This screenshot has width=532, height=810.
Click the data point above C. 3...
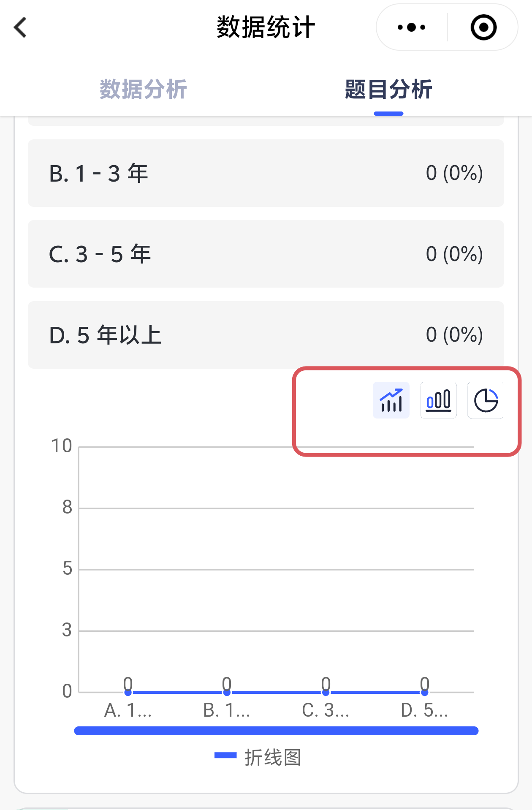tap(326, 692)
